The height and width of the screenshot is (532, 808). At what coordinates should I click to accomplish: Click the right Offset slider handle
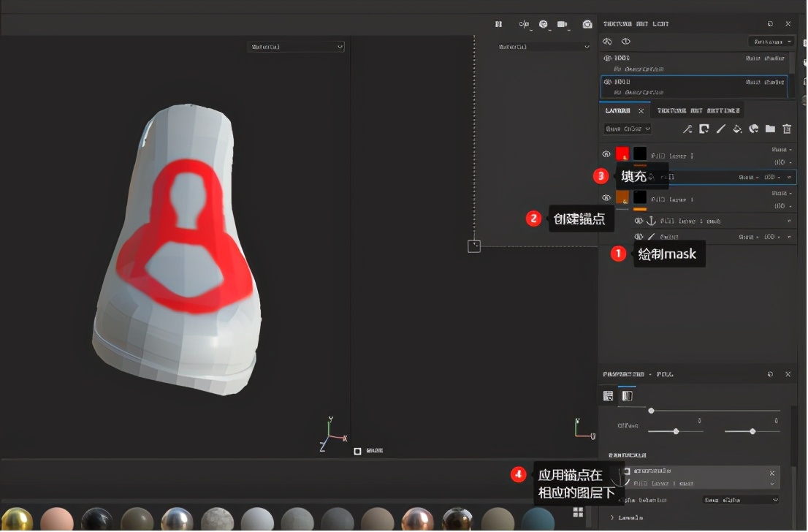click(x=753, y=431)
